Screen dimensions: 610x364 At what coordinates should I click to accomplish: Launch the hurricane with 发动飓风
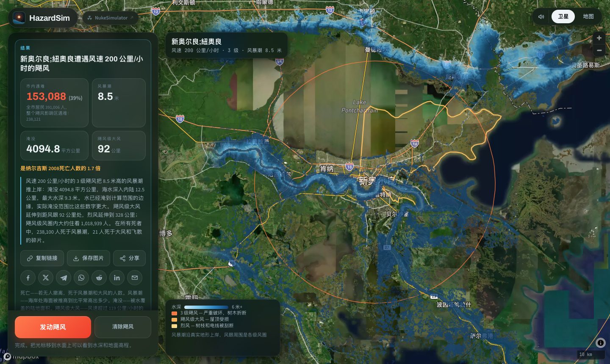tap(53, 327)
